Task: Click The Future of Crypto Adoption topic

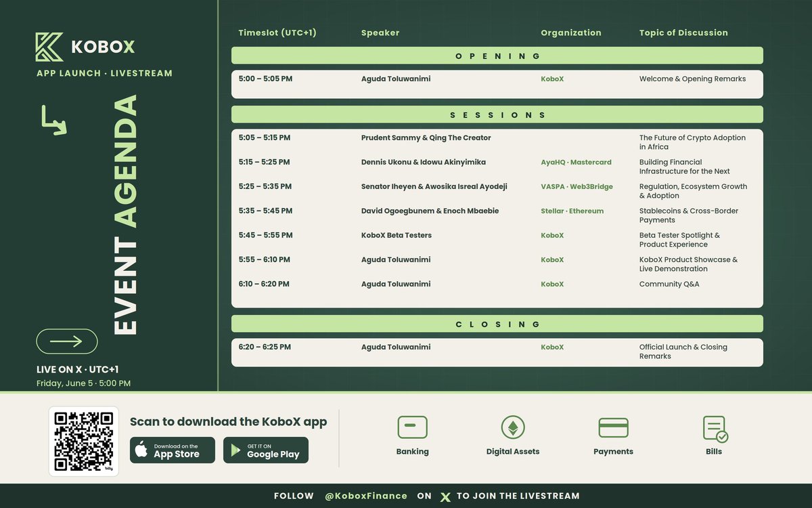Action: coord(692,142)
